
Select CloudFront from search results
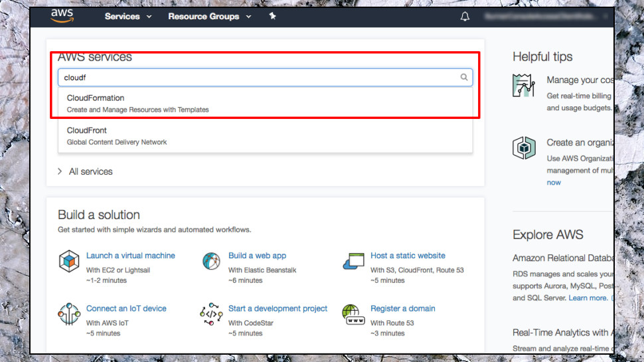(266, 136)
